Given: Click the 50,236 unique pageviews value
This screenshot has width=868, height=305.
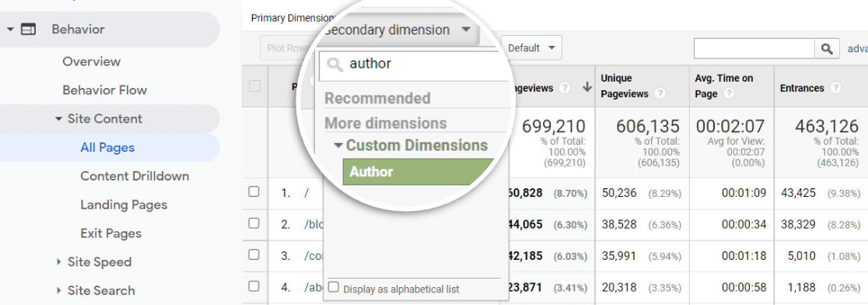Looking at the screenshot, I should tap(618, 193).
